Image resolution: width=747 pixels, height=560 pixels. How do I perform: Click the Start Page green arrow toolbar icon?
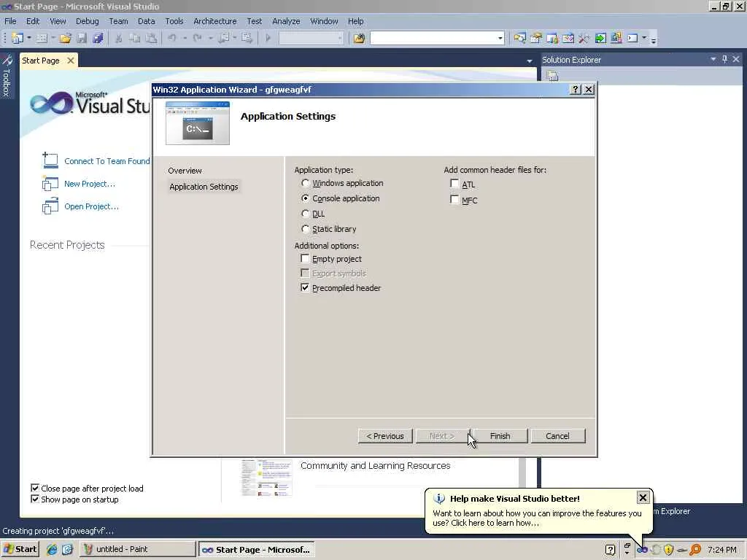[600, 38]
